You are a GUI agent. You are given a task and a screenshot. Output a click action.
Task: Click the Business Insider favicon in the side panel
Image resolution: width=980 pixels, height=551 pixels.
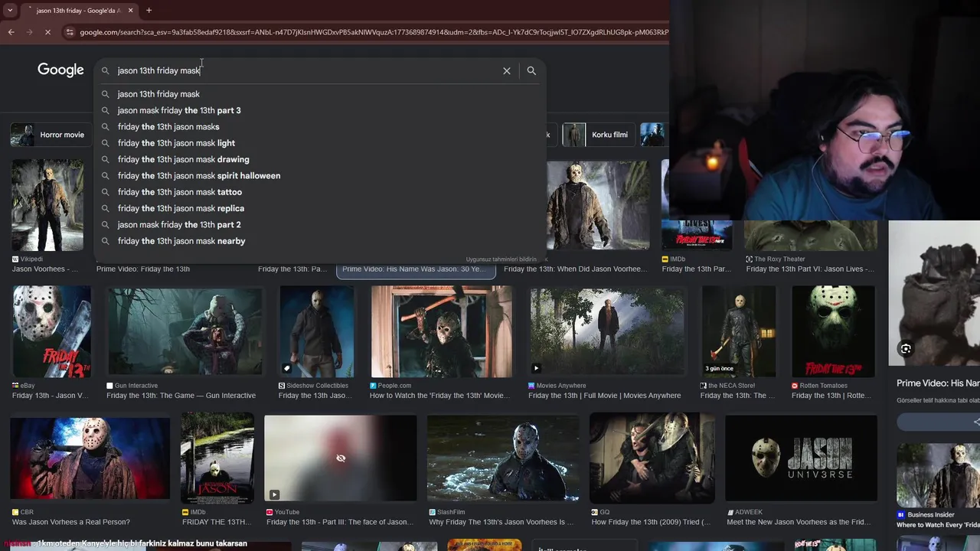pyautogui.click(x=901, y=515)
